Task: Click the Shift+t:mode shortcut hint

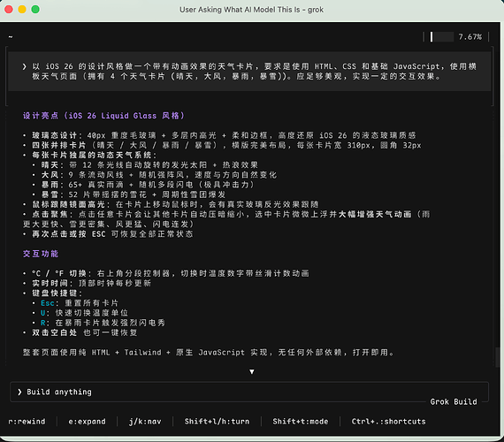Action: pos(301,422)
